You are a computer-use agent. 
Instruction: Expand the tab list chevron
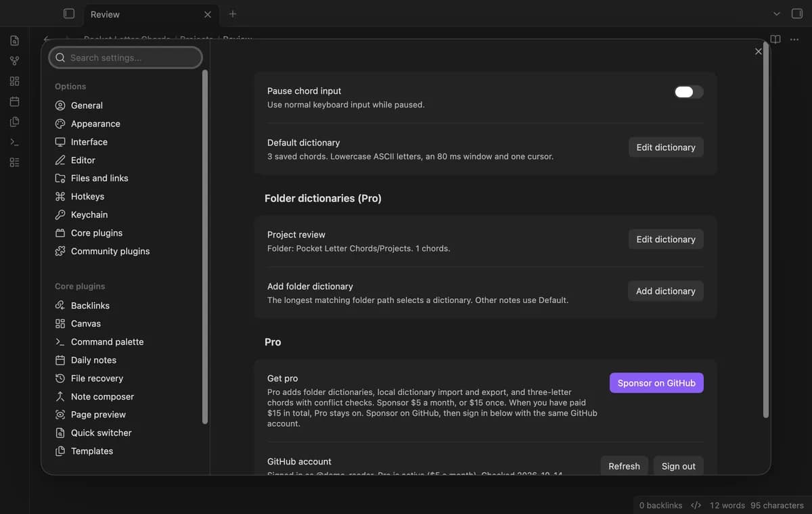tap(777, 14)
